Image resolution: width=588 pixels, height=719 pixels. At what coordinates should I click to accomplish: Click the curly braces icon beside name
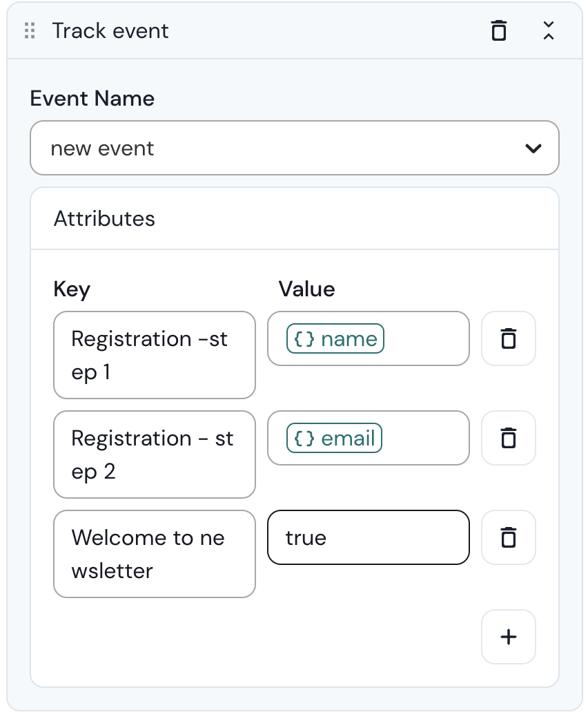click(x=304, y=339)
